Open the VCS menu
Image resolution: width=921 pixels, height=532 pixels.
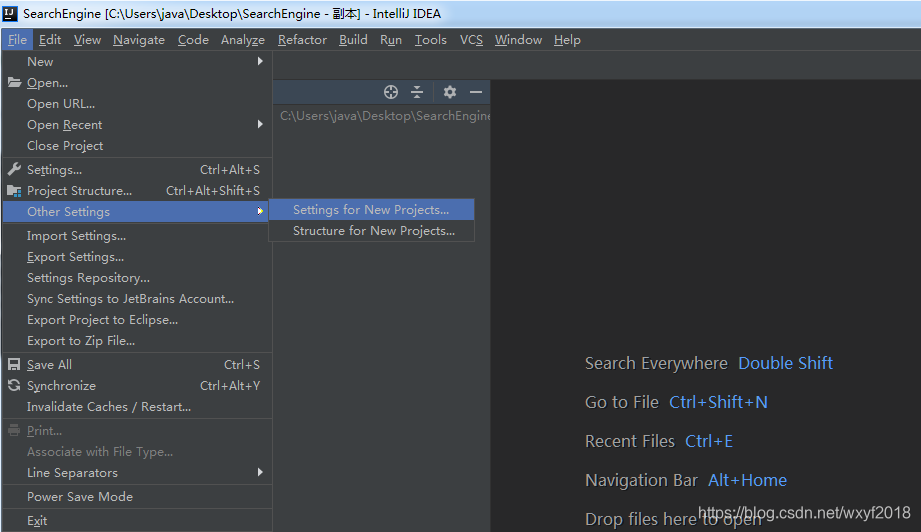(x=471, y=40)
